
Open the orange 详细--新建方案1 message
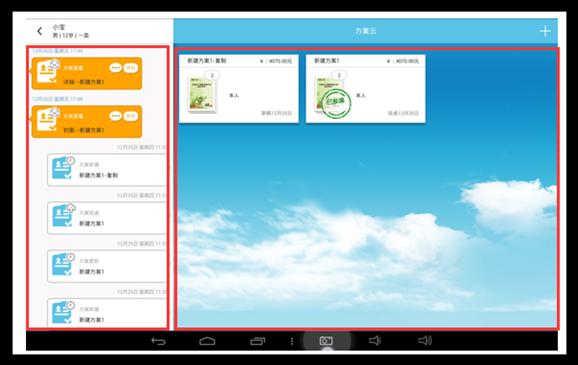(87, 73)
